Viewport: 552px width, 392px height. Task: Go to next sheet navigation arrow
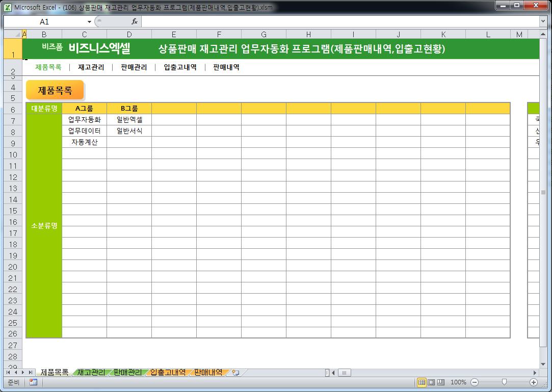[x=23, y=372]
